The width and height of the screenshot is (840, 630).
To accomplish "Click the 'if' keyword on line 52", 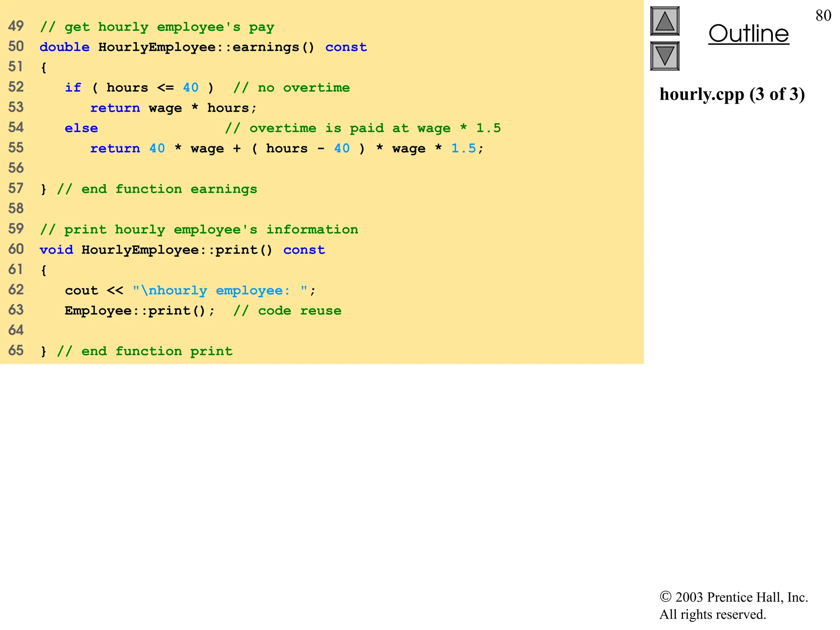I will click(73, 87).
